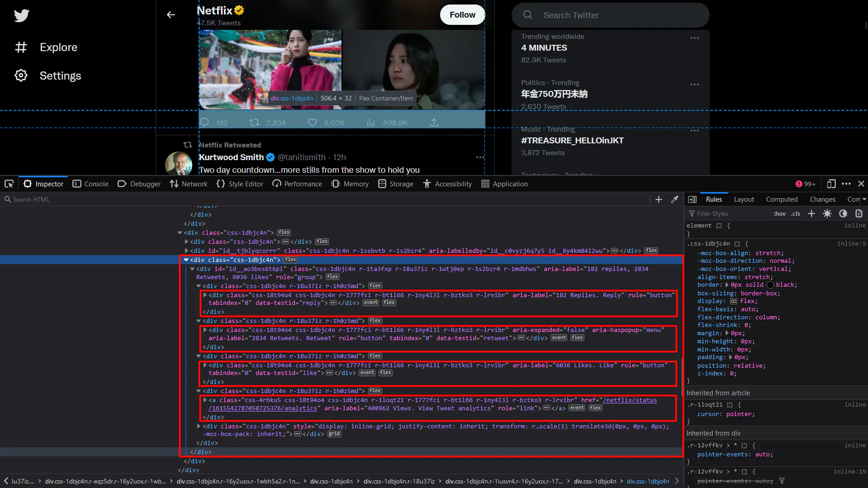This screenshot has width=868, height=488.
Task: Click the Follow button for Netflix
Action: coord(462,14)
